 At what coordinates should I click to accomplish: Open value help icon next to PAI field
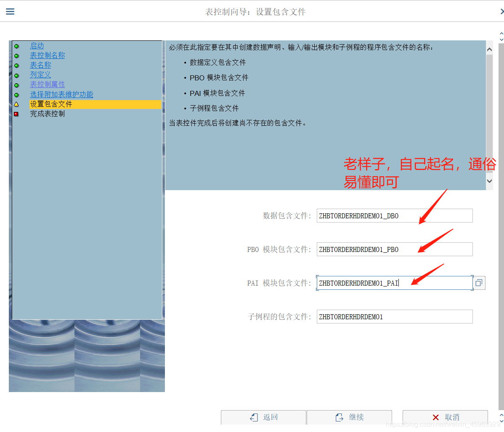pyautogui.click(x=479, y=283)
